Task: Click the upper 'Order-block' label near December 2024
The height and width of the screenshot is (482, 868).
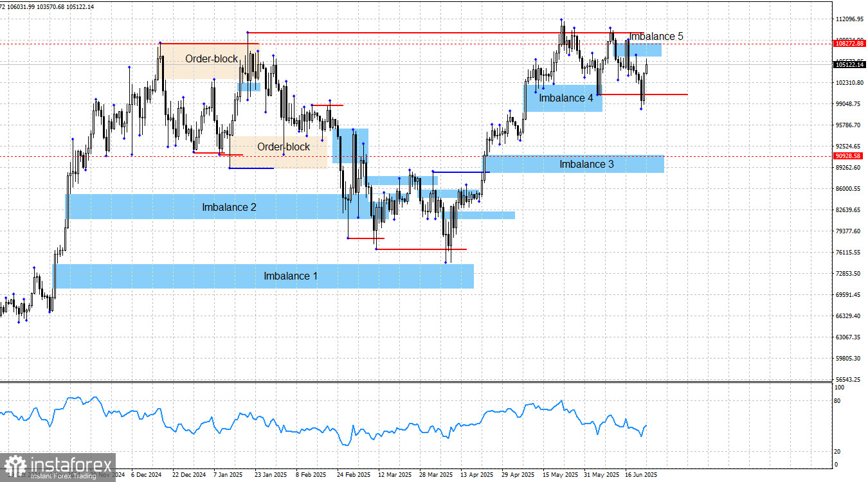Action: 212,59
